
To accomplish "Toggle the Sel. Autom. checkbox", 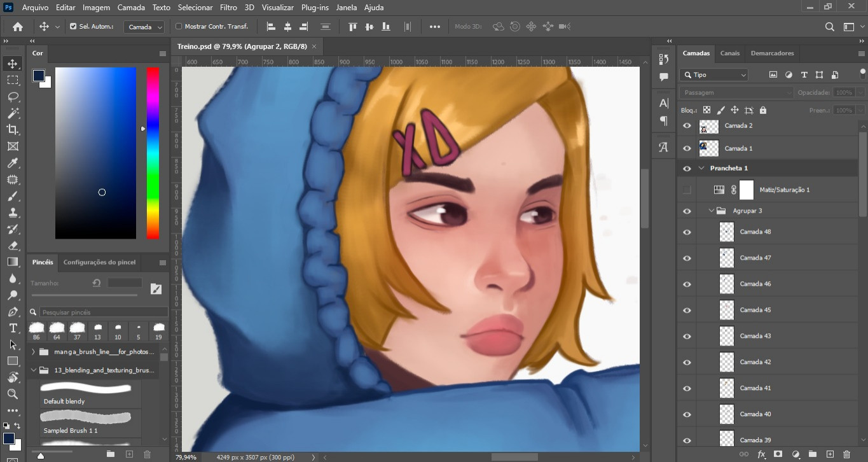I will 73,27.
